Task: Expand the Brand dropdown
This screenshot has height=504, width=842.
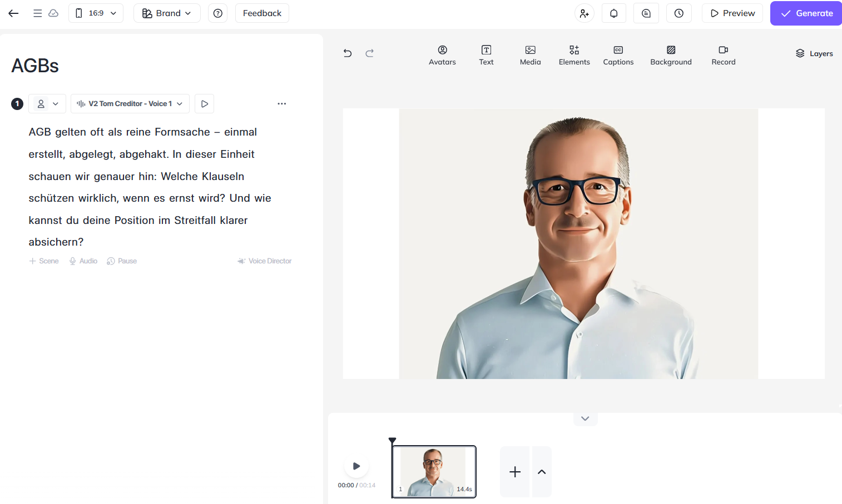Action: (167, 13)
